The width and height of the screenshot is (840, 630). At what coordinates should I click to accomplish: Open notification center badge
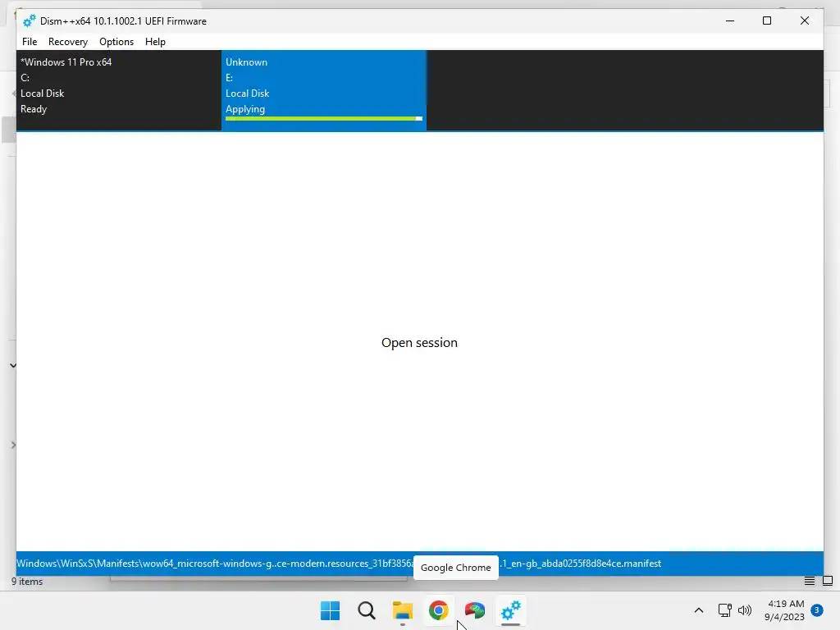(x=817, y=609)
